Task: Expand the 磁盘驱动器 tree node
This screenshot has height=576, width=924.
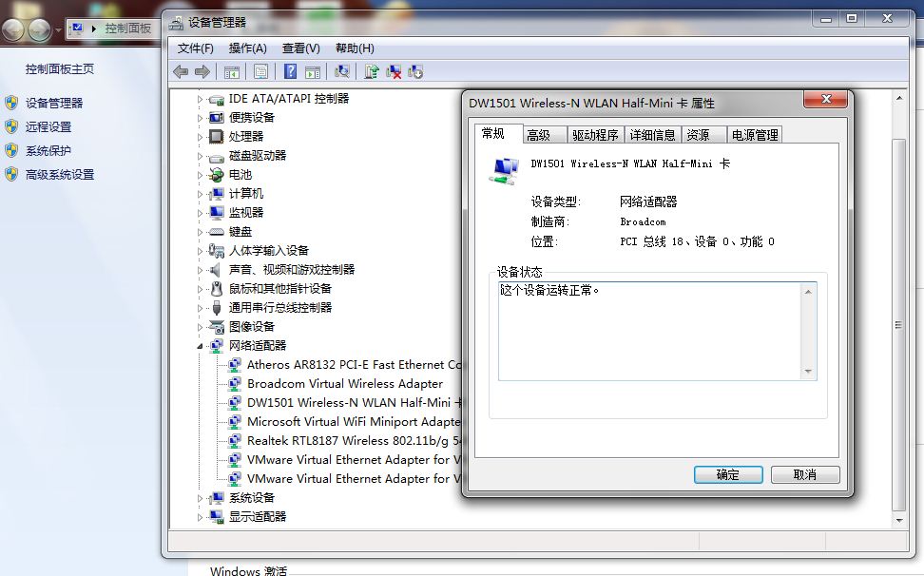Action: pyautogui.click(x=200, y=157)
